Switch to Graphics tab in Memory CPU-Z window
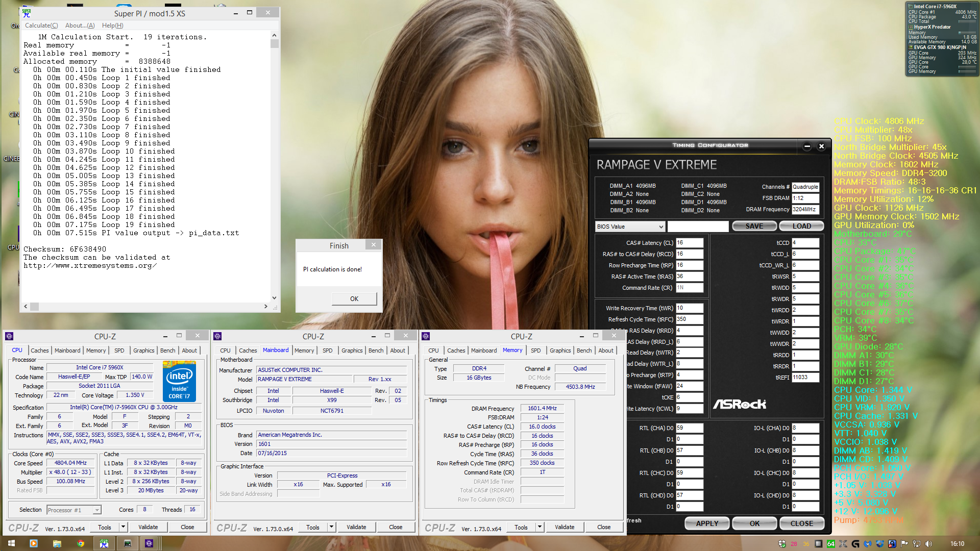Screen dimensions: 980x551 560,350
